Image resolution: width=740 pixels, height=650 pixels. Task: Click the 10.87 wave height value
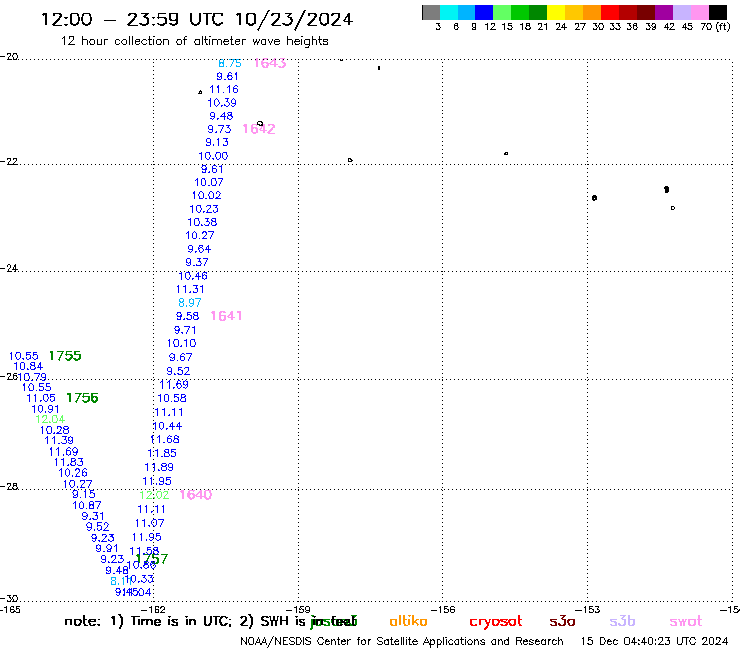click(87, 506)
